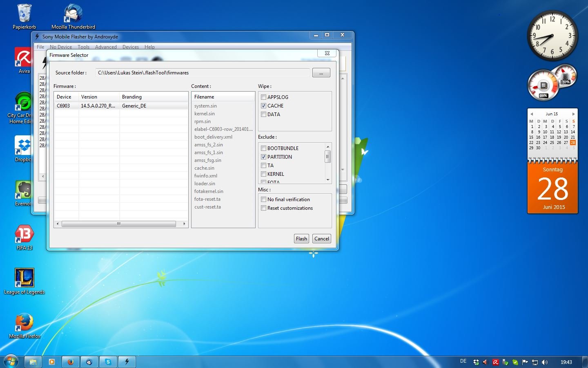Enable No final verification
This screenshot has width=588, height=368.
point(264,200)
